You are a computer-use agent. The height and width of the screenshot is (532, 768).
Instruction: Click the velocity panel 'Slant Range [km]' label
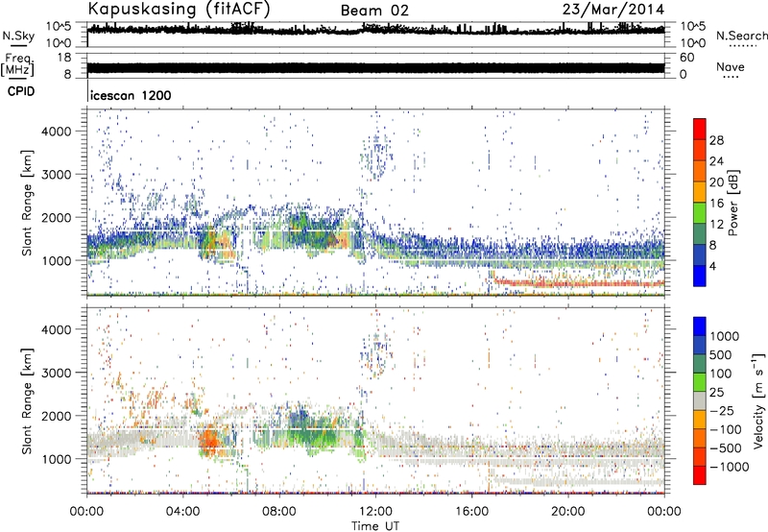pyautogui.click(x=27, y=400)
